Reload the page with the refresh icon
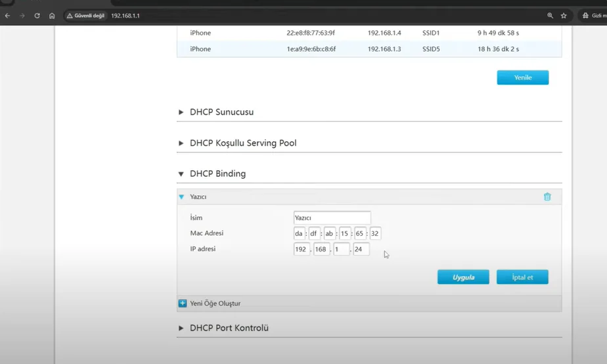This screenshot has width=607, height=364. pos(37,15)
